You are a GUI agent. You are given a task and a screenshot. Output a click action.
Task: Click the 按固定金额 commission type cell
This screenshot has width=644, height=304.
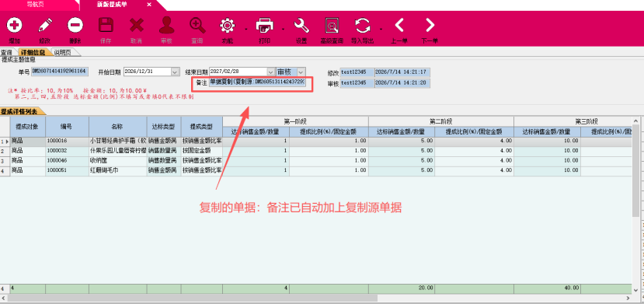[x=202, y=151]
